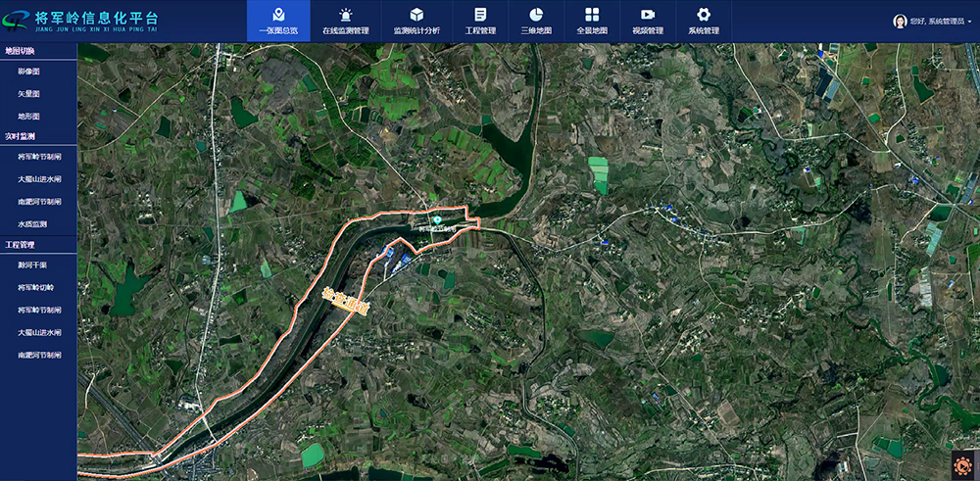Viewport: 980px width, 481px height.
Task: Open 系统管理 gear icon
Action: (x=704, y=15)
